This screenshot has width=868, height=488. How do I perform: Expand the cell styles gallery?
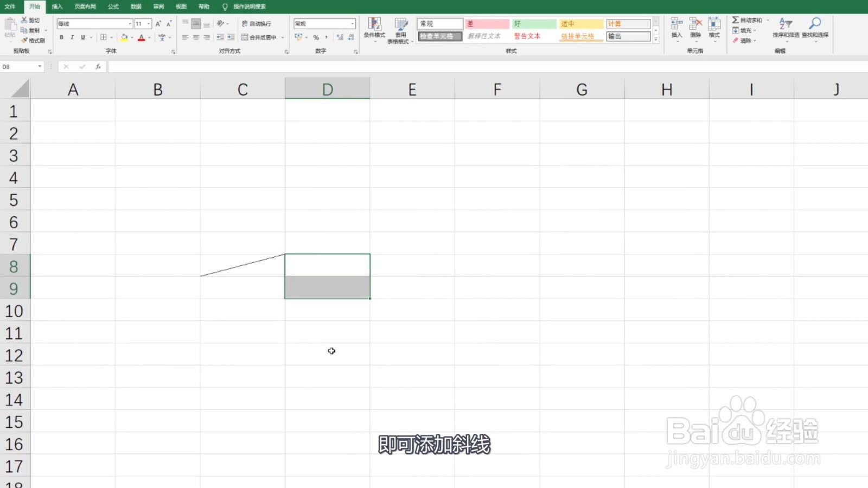656,39
